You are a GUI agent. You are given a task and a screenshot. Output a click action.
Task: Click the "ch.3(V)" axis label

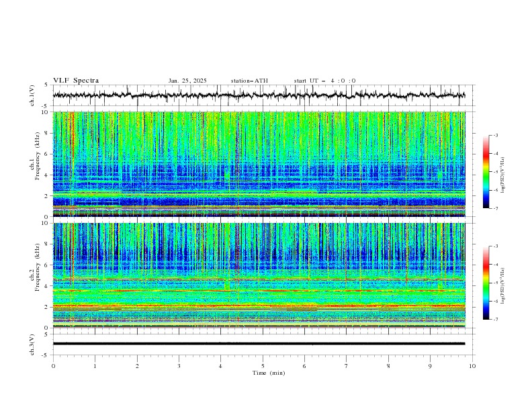pos(32,345)
